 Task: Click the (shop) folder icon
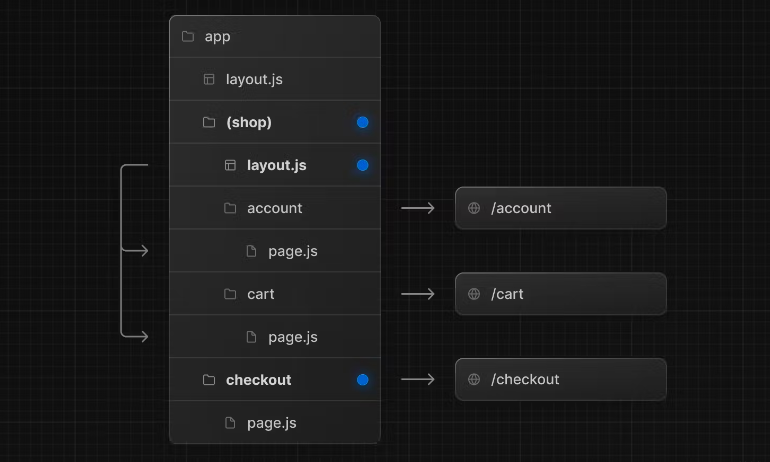coord(209,122)
